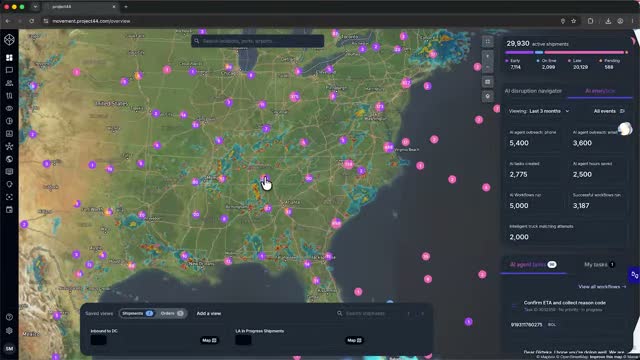Click the pink Late segment of shipments bar

(x=584, y=52)
